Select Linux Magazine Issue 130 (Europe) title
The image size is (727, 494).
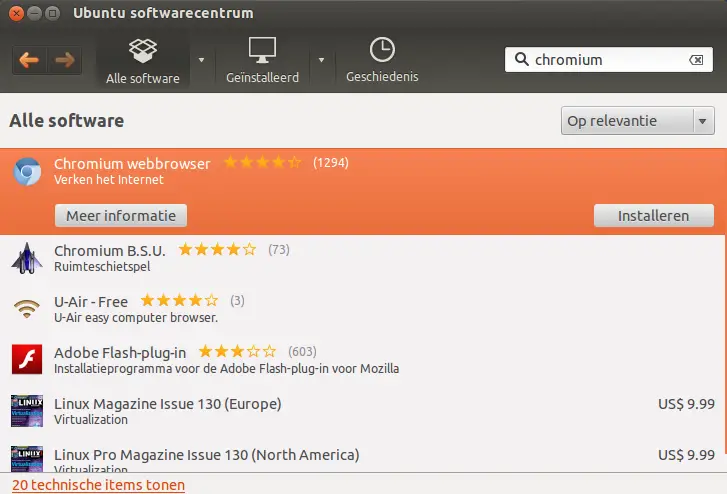tap(168, 404)
